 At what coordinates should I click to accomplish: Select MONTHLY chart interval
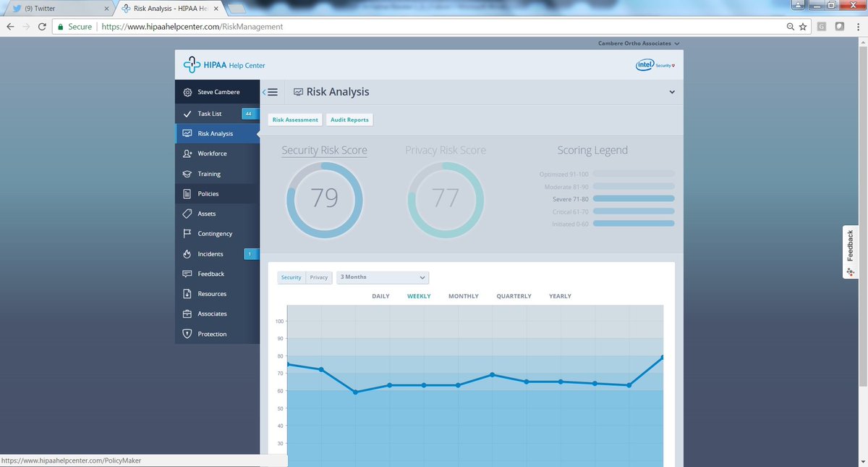point(464,296)
